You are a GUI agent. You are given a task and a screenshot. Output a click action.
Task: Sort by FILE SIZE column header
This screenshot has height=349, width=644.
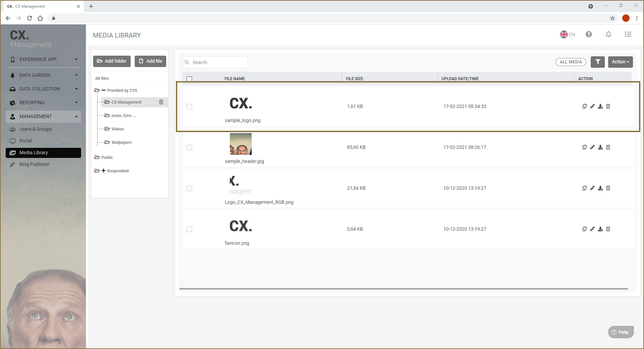[355, 79]
